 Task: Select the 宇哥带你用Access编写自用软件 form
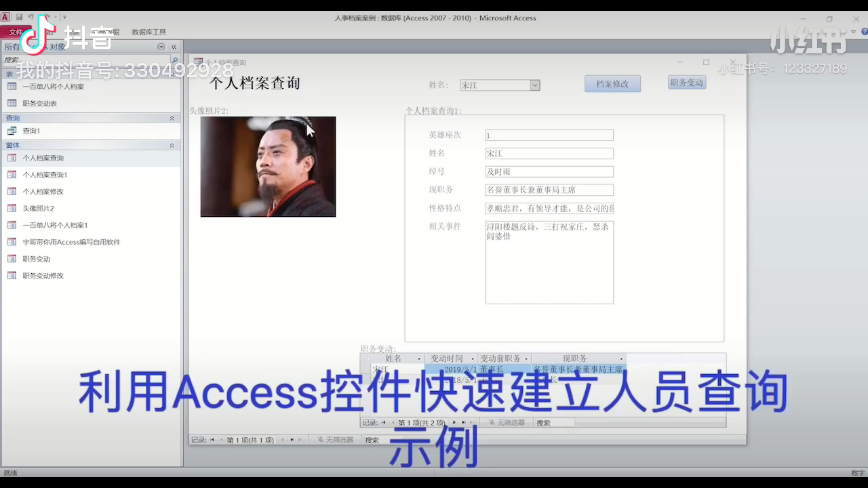pos(91,242)
